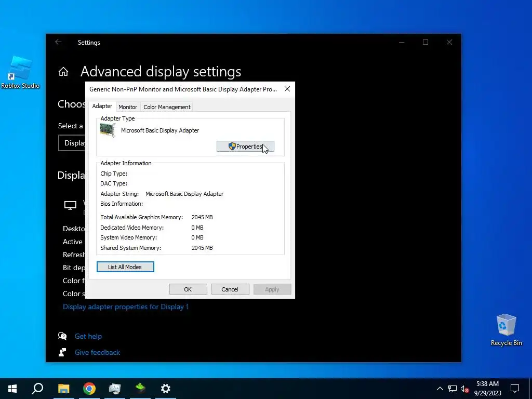Click the Bios Information label

[x=122, y=204]
